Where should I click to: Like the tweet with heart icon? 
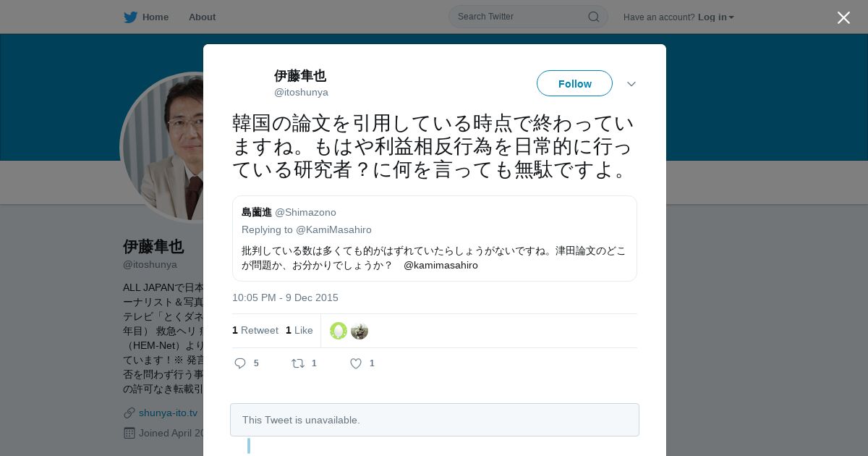click(356, 363)
